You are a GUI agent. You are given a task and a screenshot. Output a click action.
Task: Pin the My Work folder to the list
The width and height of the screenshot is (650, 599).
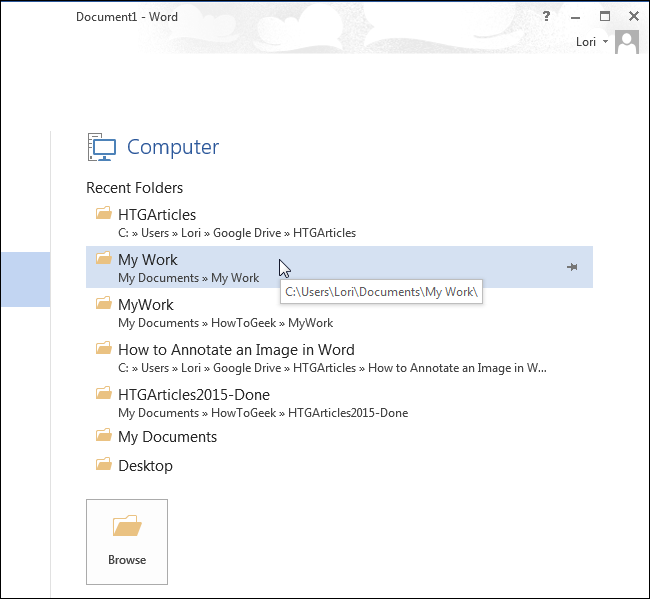(x=572, y=267)
